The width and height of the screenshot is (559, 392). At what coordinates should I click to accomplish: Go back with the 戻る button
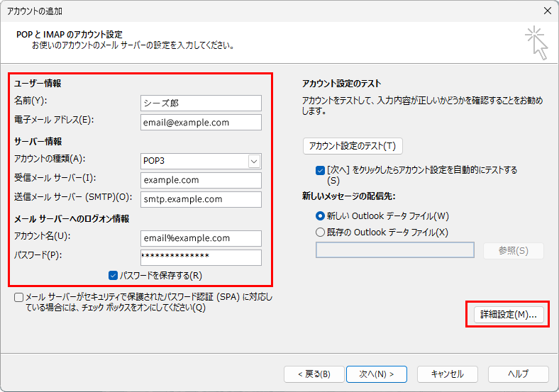pyautogui.click(x=314, y=374)
